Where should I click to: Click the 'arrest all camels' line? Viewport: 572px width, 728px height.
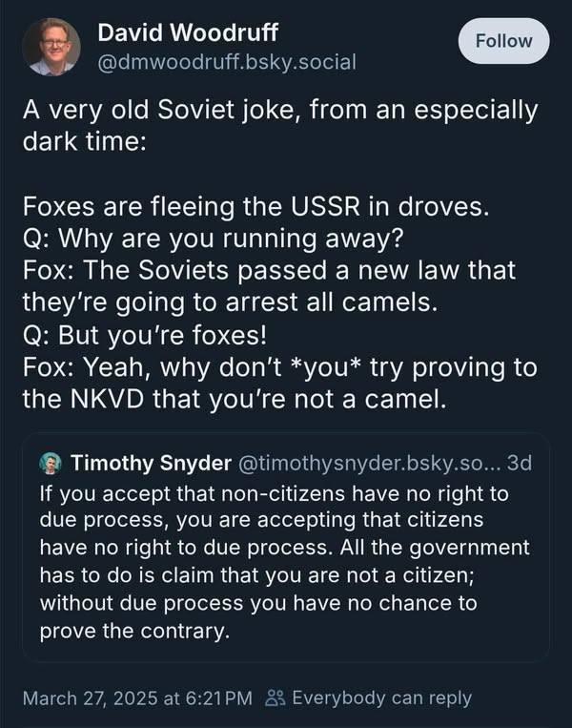[230, 302]
